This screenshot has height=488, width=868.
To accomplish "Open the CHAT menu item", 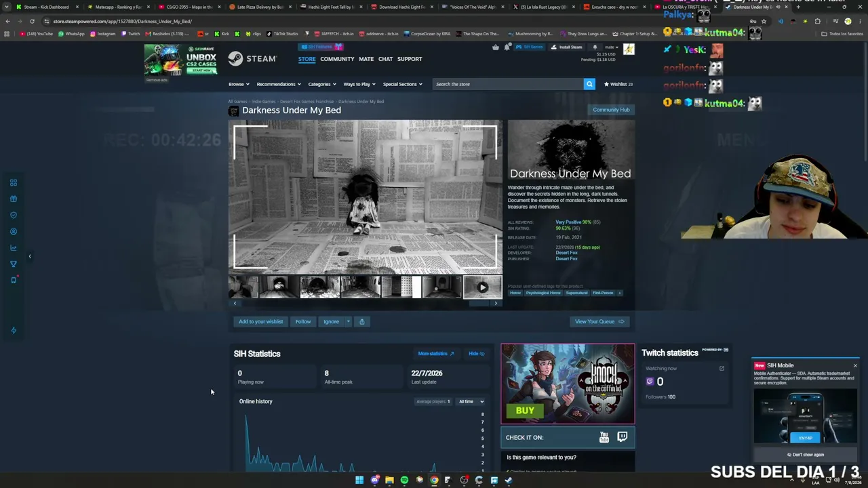I will (385, 59).
